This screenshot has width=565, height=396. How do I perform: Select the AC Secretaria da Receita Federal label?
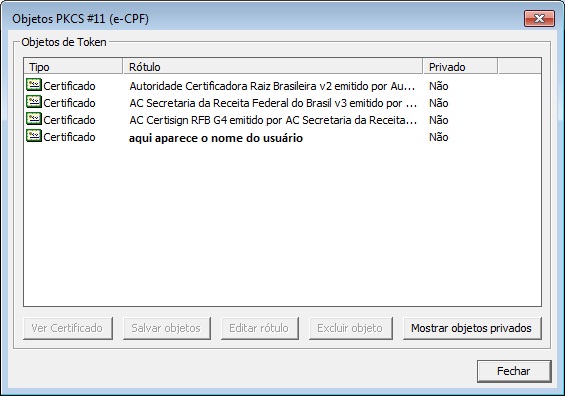273,103
